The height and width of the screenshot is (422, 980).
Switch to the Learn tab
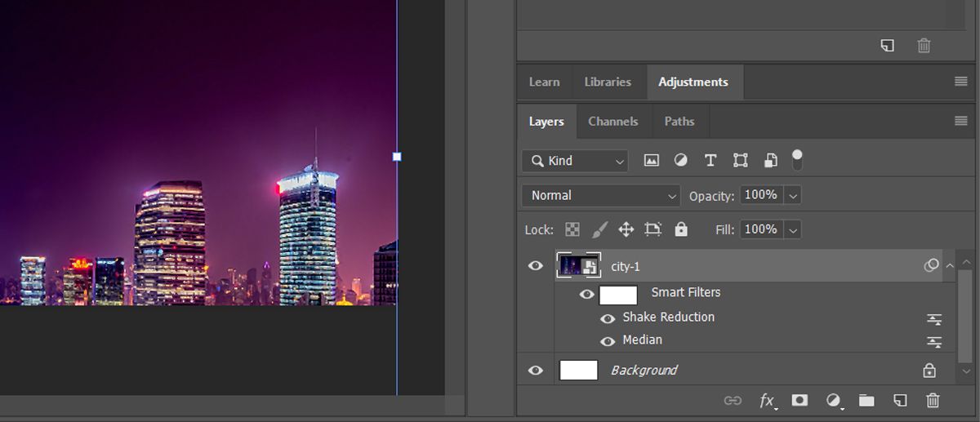(544, 82)
